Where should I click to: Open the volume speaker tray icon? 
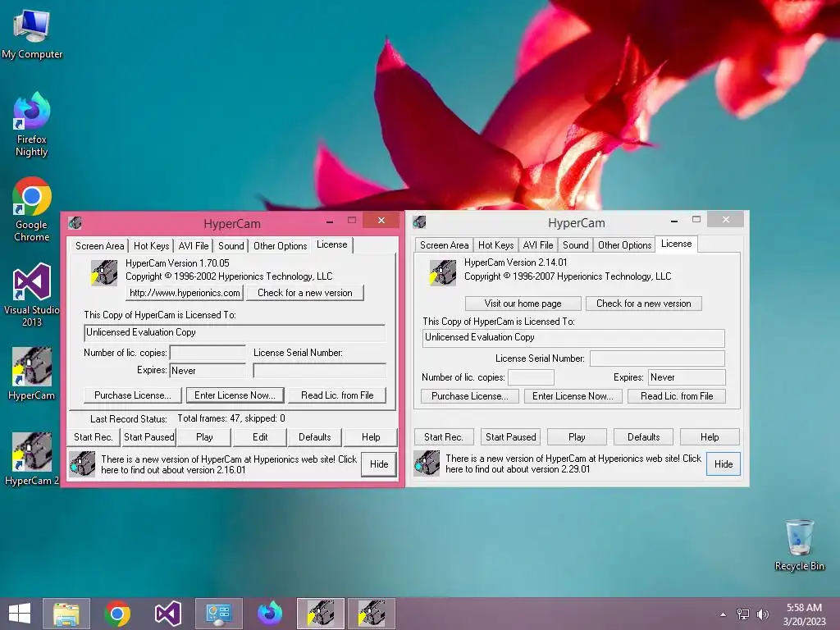pyautogui.click(x=762, y=614)
